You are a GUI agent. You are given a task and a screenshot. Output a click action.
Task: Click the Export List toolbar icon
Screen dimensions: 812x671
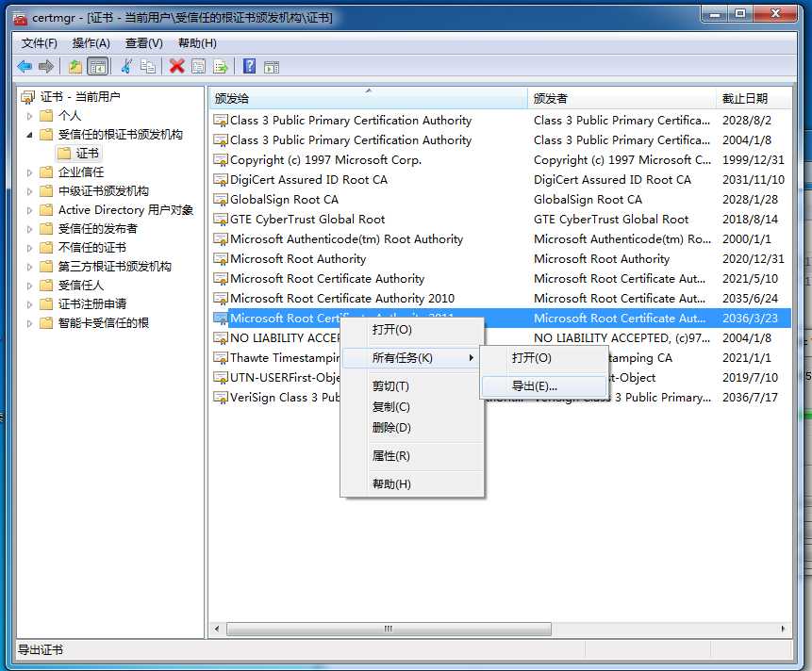[221, 66]
